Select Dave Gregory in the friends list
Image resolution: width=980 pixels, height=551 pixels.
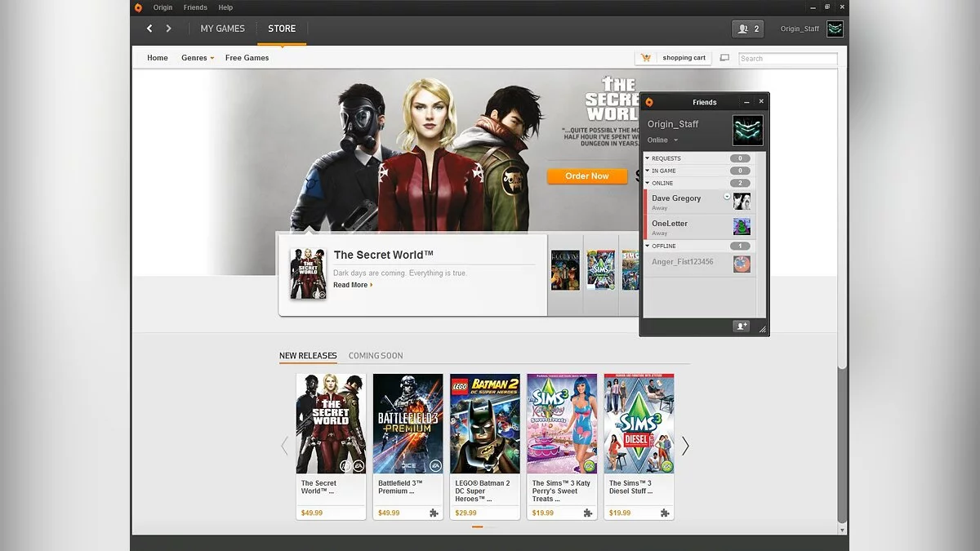[x=699, y=202]
